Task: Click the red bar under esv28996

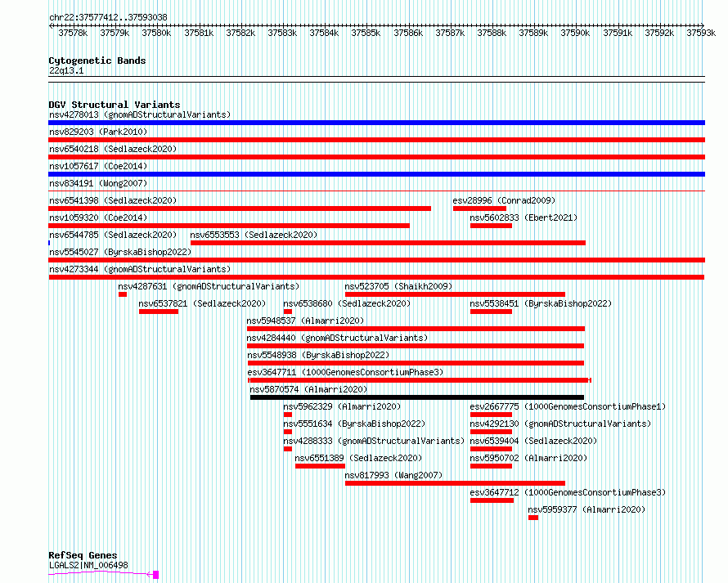Action: [479, 209]
